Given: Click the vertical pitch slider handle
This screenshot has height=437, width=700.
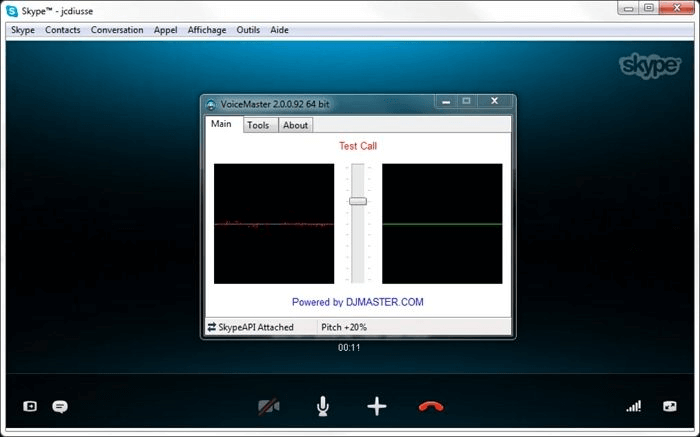Looking at the screenshot, I should [358, 201].
